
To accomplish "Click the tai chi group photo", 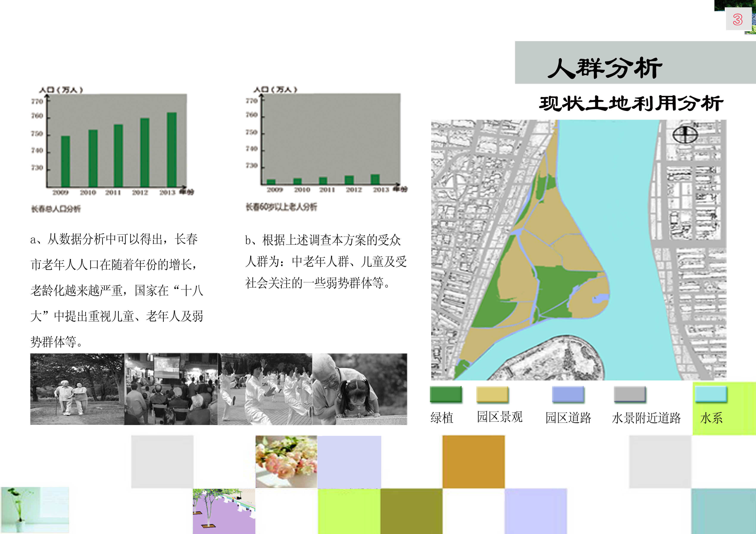I will pos(265,389).
